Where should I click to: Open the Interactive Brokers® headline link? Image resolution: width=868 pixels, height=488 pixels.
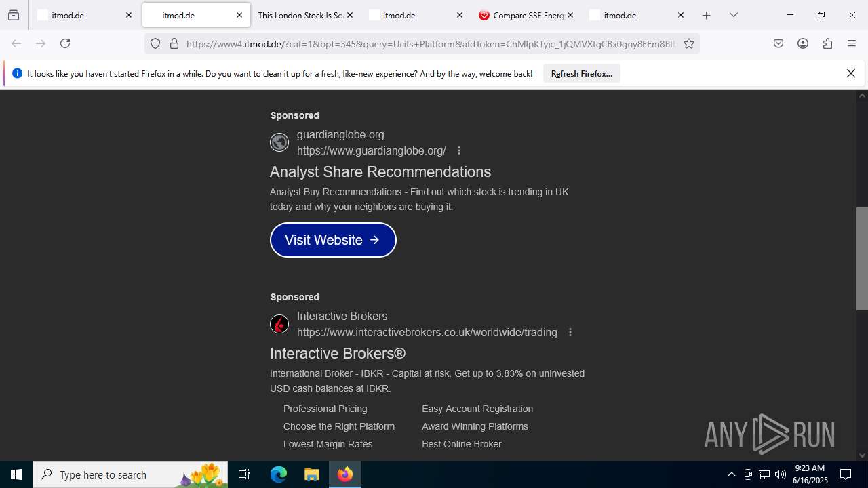[338, 353]
